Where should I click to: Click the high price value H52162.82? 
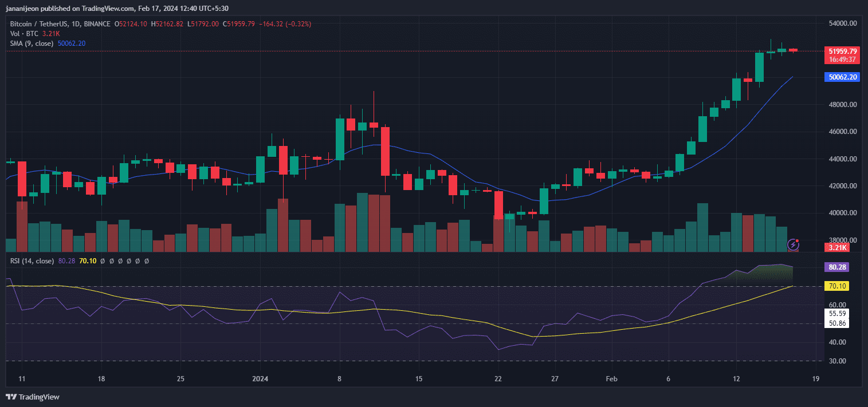(167, 24)
